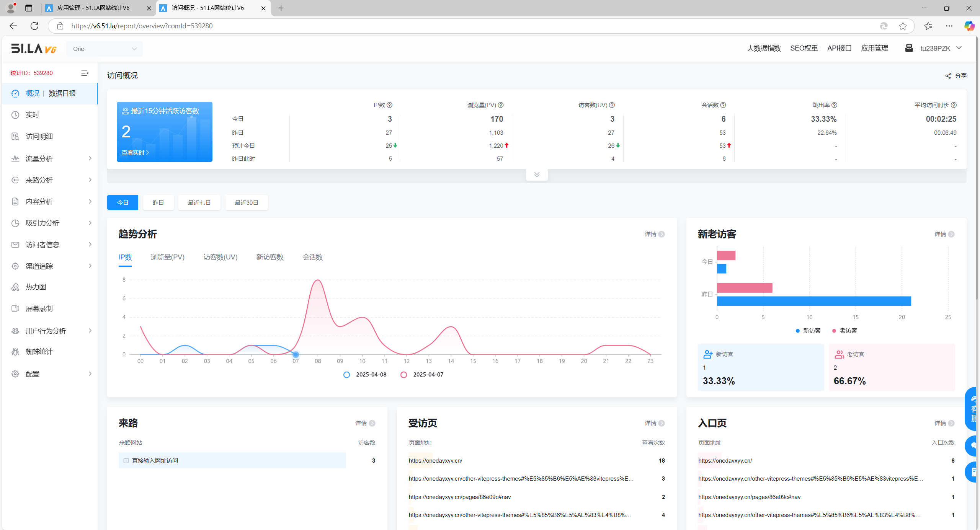Open 应用管理 in the top navigation
Screen dimensions: 980x530
click(x=875, y=48)
